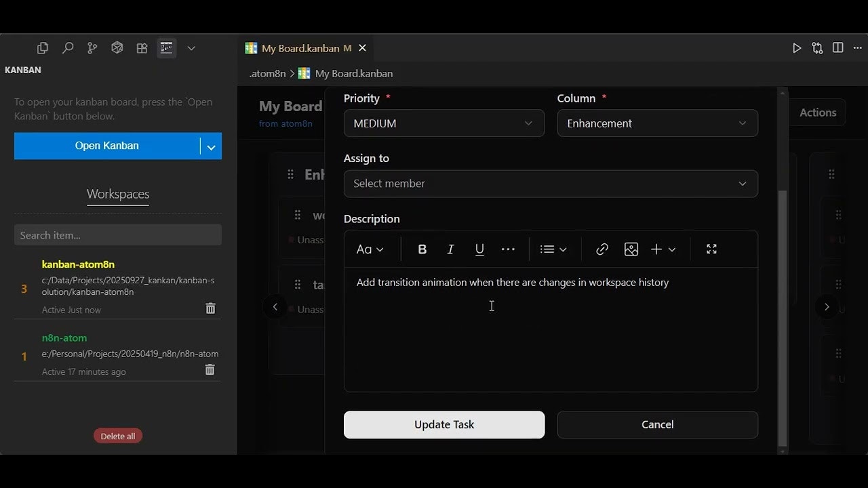Open the Search view in the activity bar
Viewport: 868px width, 488px height.
click(x=67, y=47)
